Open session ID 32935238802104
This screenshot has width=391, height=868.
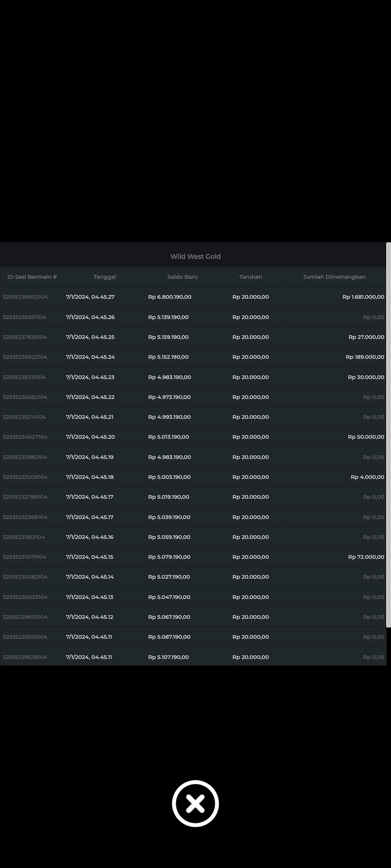point(25,297)
